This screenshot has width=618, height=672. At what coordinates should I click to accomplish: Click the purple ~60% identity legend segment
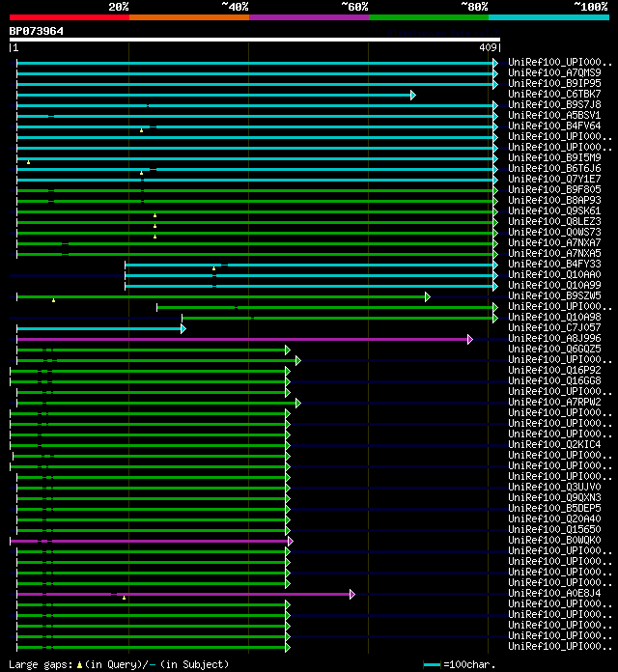click(309, 17)
